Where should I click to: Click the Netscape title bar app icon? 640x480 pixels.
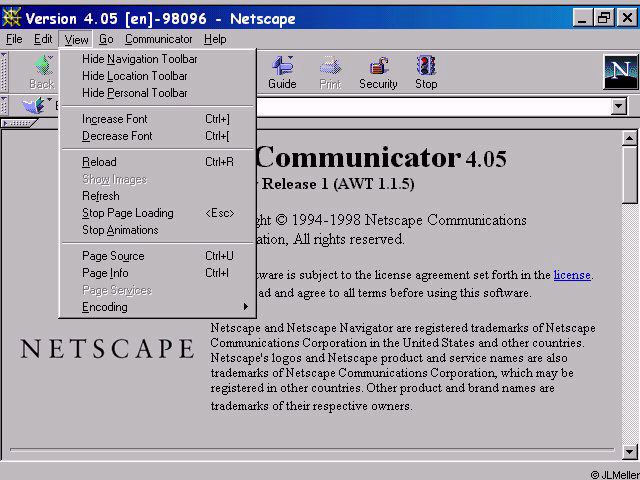pyautogui.click(x=11, y=18)
